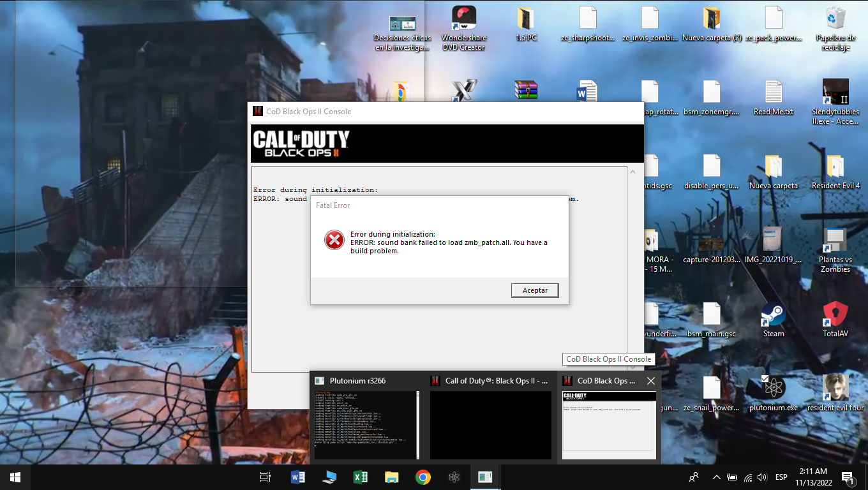Viewport: 868px width, 490px height.
Task: Open the Resident Evil 4 folder
Action: [835, 172]
